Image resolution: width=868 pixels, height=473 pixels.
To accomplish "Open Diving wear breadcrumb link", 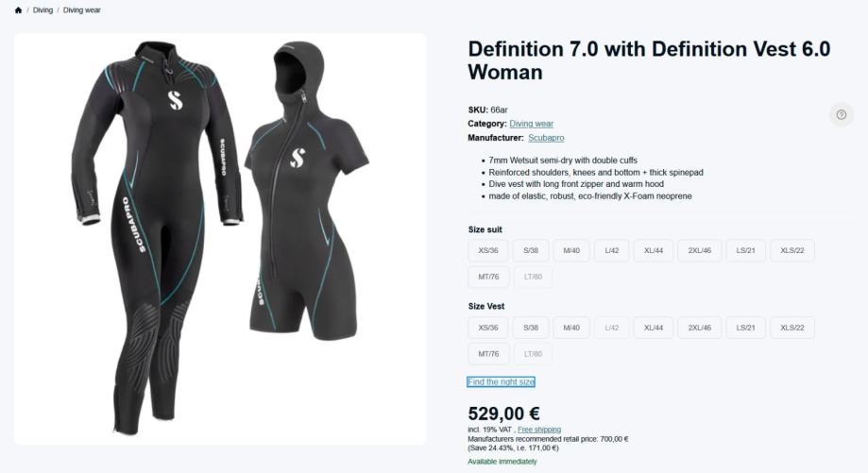I will (x=82, y=10).
